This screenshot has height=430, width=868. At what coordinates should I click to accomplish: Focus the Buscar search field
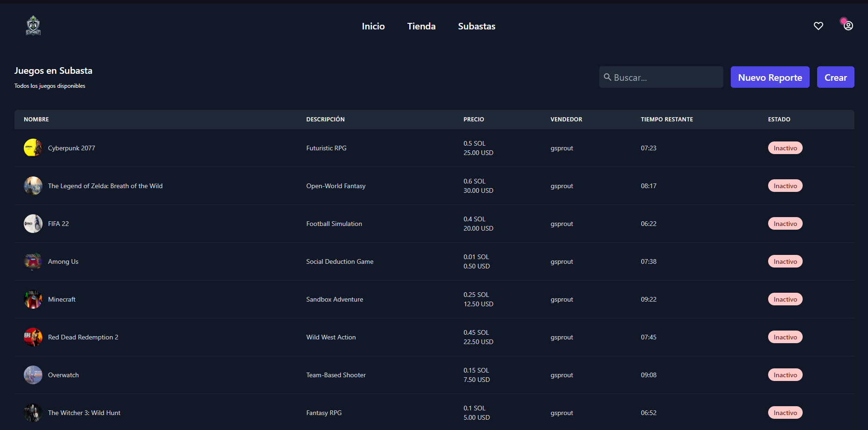[661, 77]
